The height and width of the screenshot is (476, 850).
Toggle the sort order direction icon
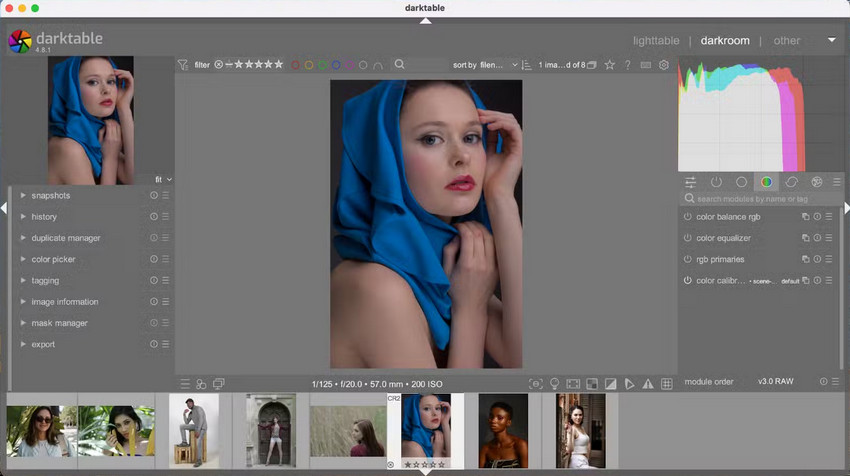(526, 65)
